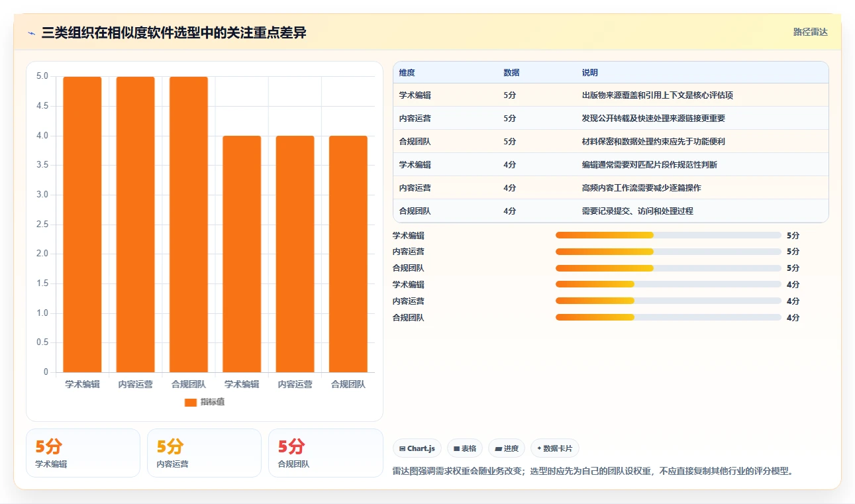Click the cell 材料保密和数据处理约束应先于功能便利
The height and width of the screenshot is (504, 855).
[653, 142]
